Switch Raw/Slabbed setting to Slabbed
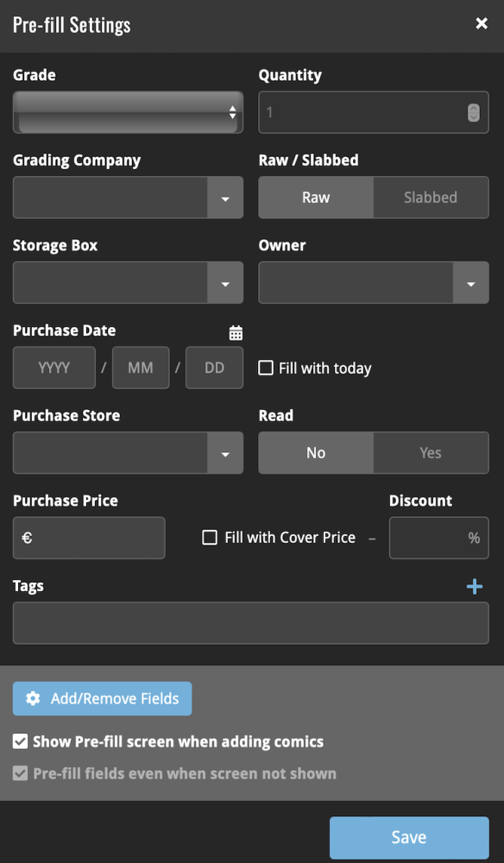Image resolution: width=504 pixels, height=863 pixels. [431, 197]
